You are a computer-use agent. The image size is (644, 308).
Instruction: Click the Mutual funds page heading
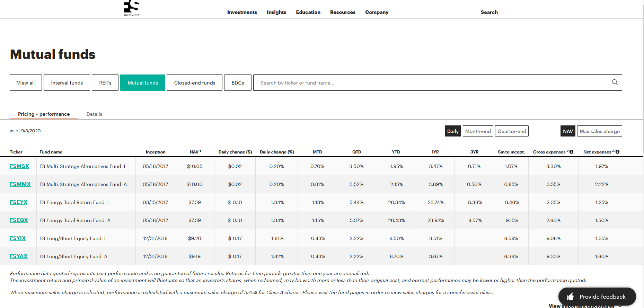pos(53,54)
